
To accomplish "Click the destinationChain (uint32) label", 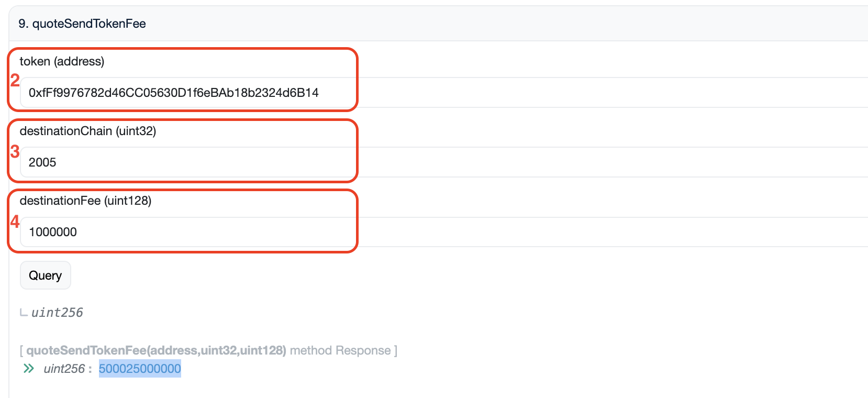I will pyautogui.click(x=88, y=131).
